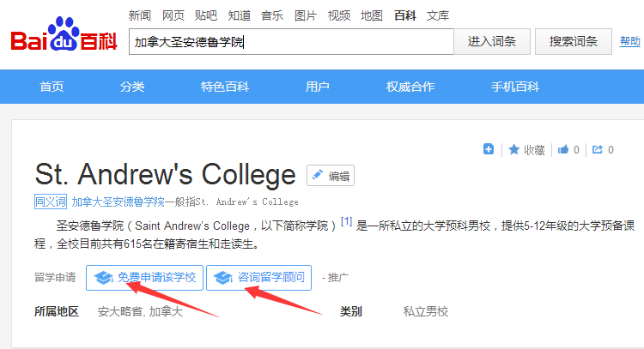644x349 pixels.
Task: Click the 进入词条 button
Action: tap(492, 41)
